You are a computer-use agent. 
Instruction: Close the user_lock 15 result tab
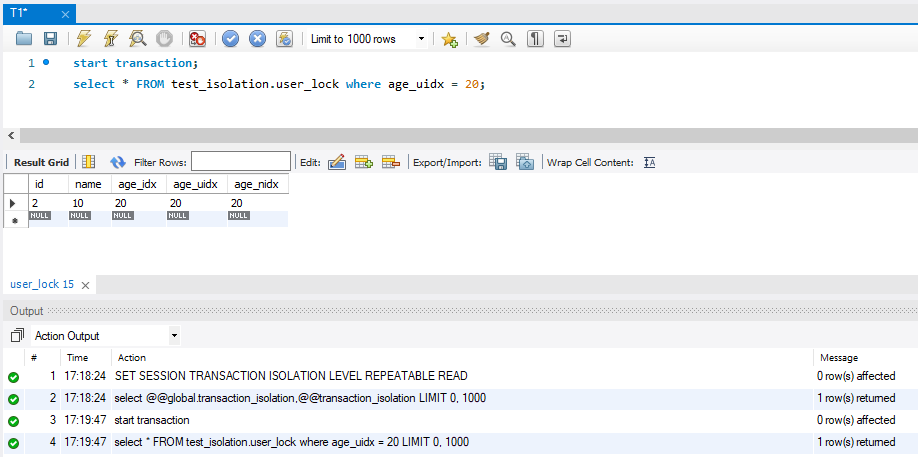coord(85,285)
